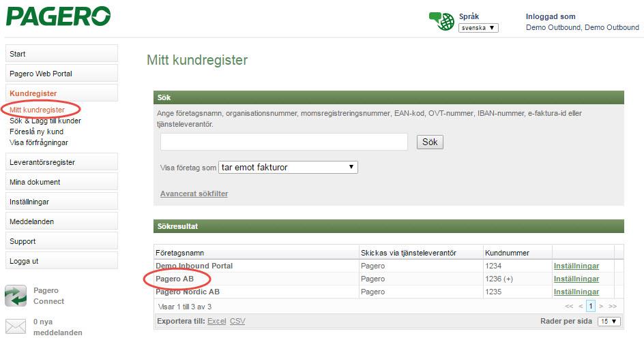
Task: Select the Kundregister menu item
Action: [61, 93]
